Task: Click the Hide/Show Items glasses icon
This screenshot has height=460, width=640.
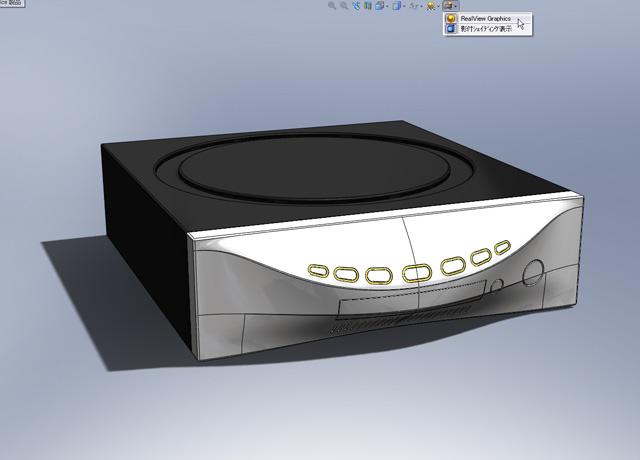Action: pos(413,5)
